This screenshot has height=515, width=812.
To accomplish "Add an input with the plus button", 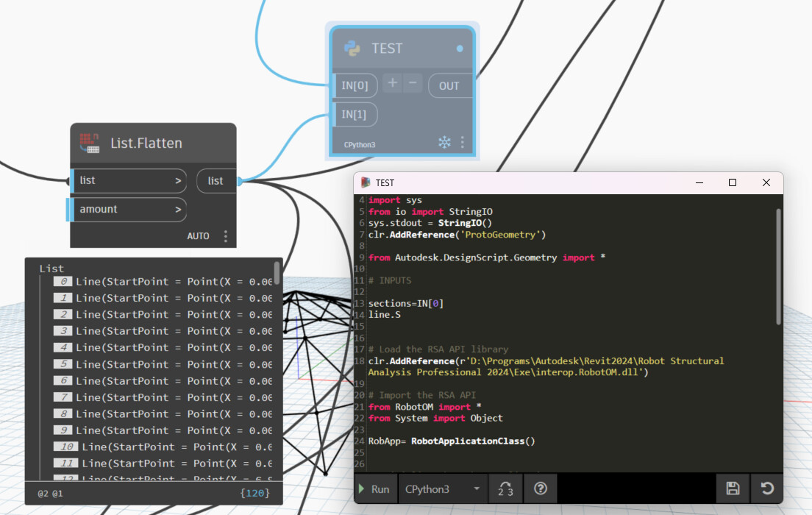I will click(x=393, y=82).
